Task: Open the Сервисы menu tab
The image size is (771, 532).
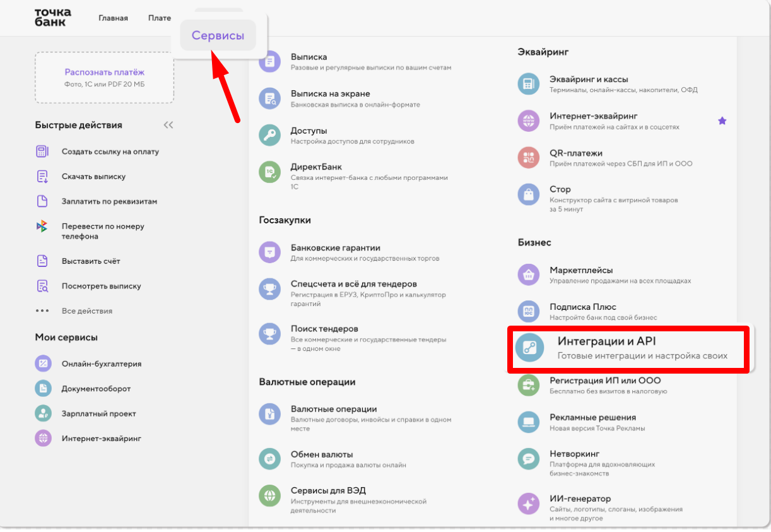Action: [x=218, y=35]
